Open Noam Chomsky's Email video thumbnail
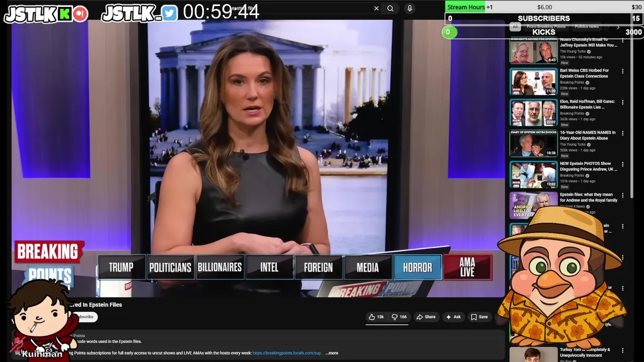This screenshot has width=644, height=362. 533,51
